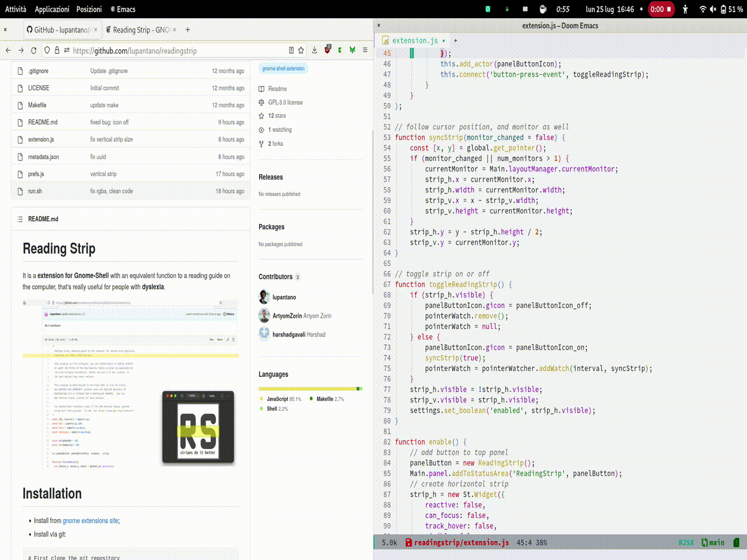Open run.sh file

coord(35,191)
